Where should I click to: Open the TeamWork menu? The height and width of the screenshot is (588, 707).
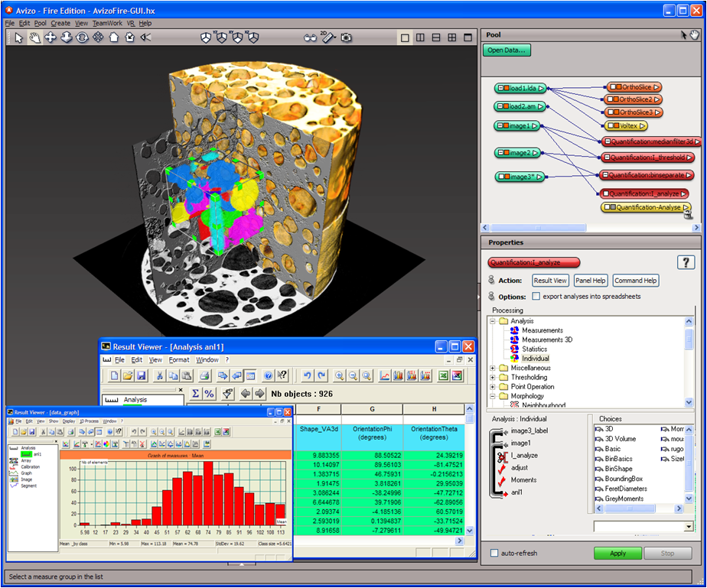click(x=107, y=24)
